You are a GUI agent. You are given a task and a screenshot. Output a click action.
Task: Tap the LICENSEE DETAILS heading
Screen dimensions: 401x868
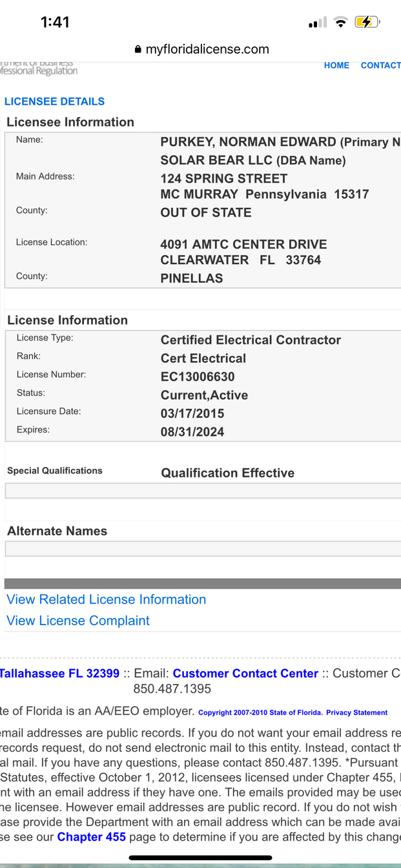54,101
